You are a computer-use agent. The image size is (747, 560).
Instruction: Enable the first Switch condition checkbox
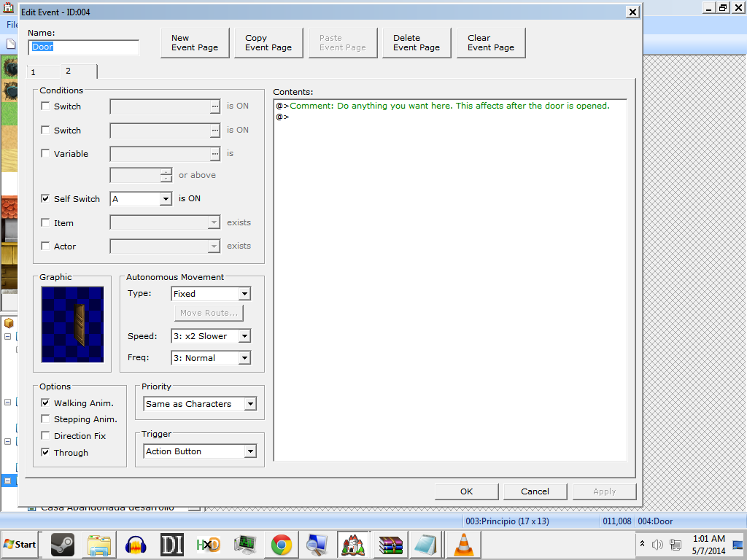46,106
